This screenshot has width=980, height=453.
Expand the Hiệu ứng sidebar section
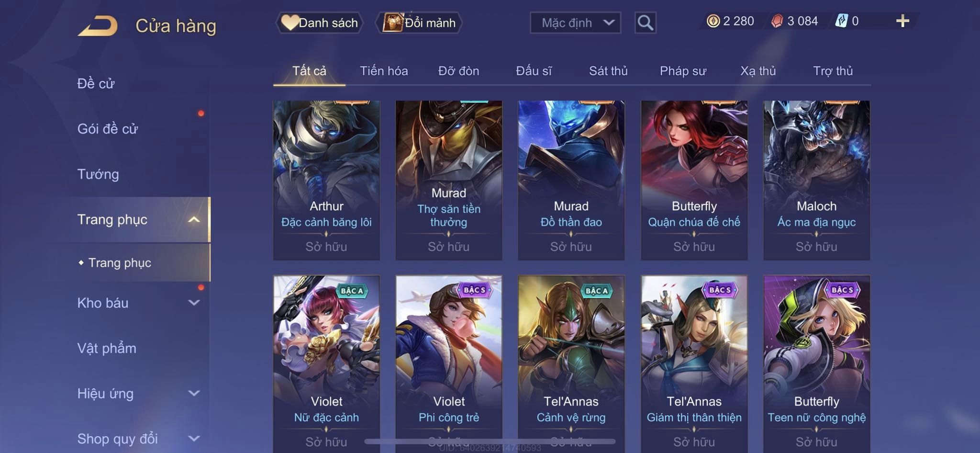click(x=194, y=393)
